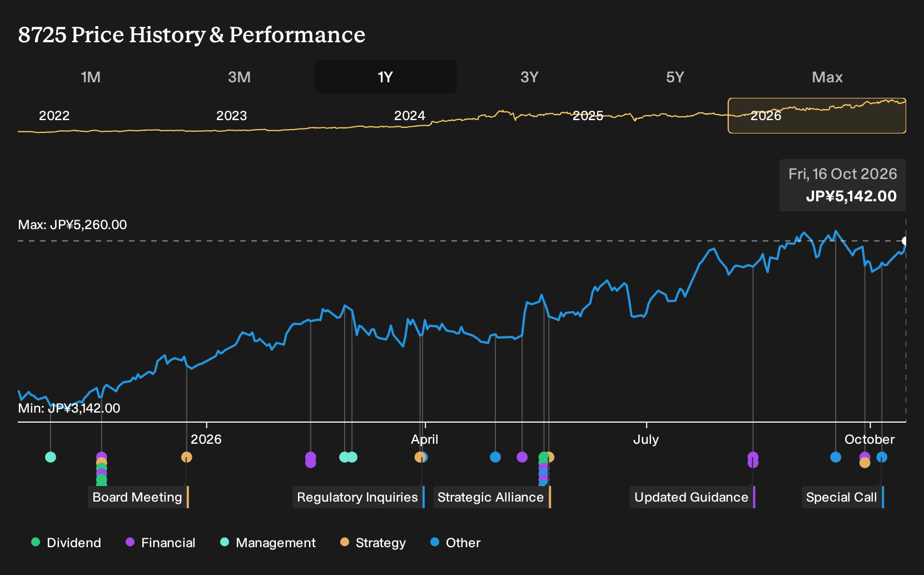Switch to the 3M range tab
The height and width of the screenshot is (575, 924).
[239, 77]
